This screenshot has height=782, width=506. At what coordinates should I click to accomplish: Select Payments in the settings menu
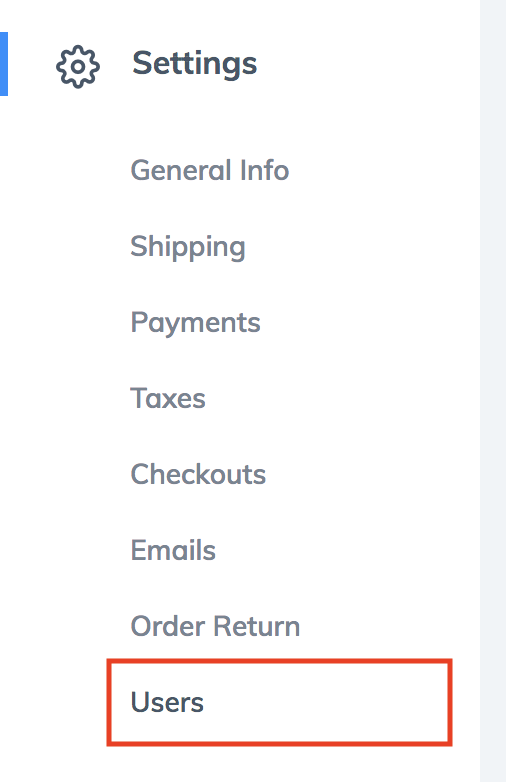[195, 323]
